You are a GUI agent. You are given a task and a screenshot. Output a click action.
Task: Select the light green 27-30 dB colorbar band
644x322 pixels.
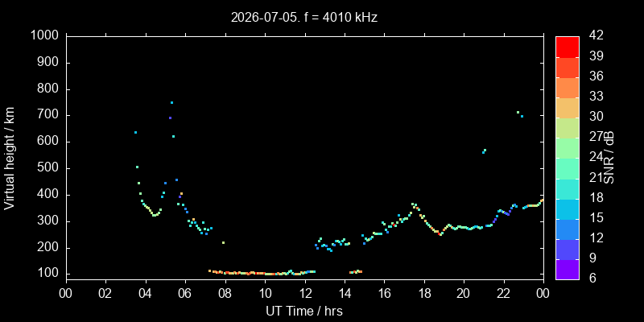[568, 128]
